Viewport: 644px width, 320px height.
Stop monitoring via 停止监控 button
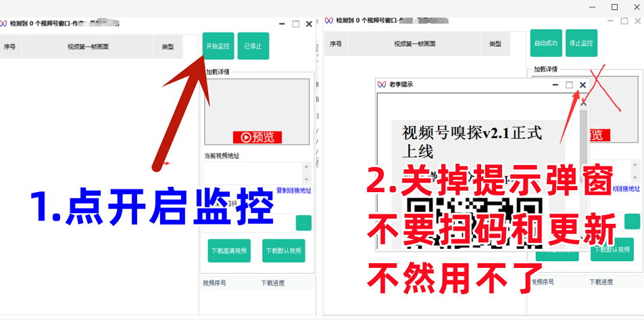[581, 43]
